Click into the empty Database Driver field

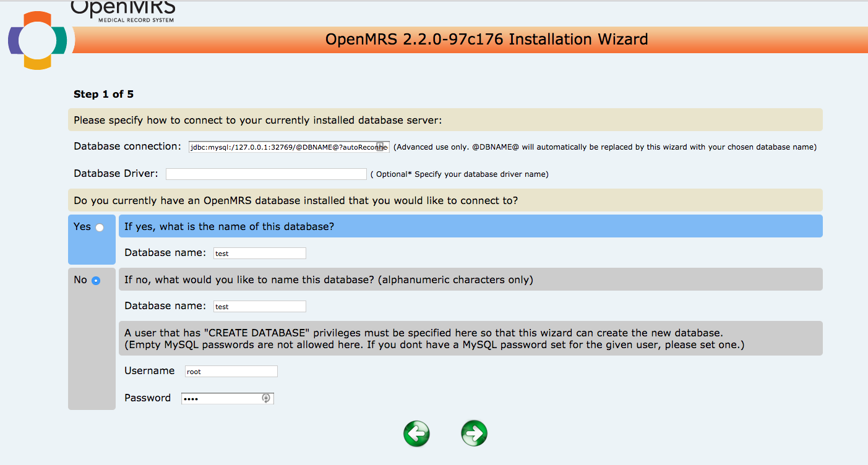click(x=266, y=174)
